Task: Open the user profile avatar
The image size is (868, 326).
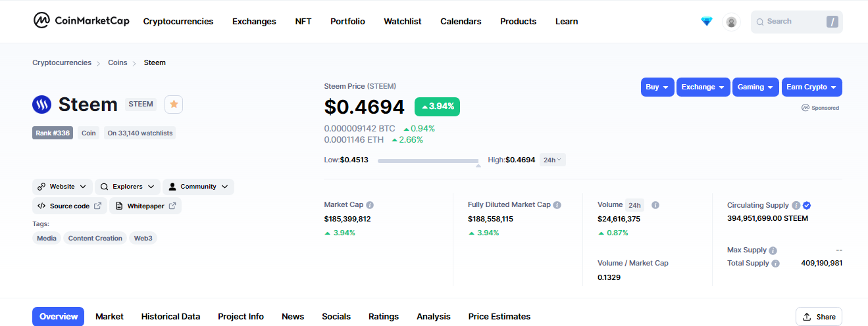Action: [731, 22]
